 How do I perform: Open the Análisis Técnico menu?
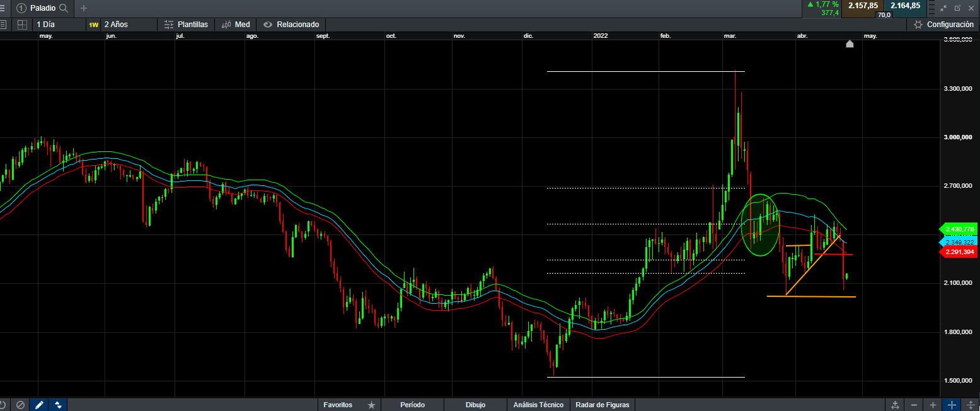click(539, 405)
